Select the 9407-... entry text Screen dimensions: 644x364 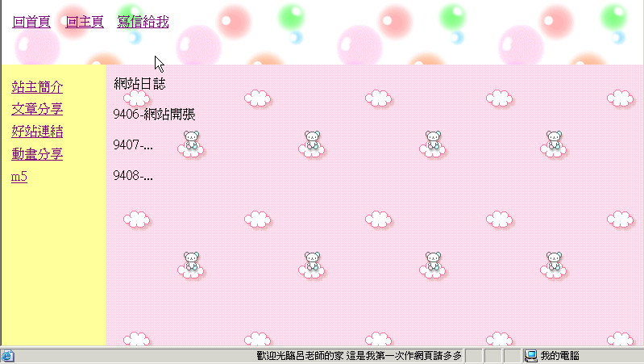[133, 144]
